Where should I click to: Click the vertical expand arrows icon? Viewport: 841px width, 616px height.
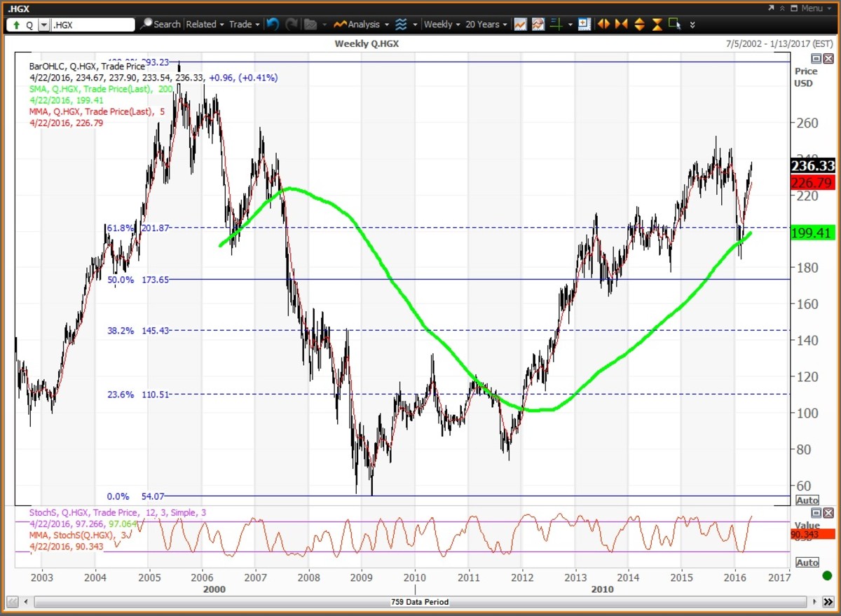point(638,25)
